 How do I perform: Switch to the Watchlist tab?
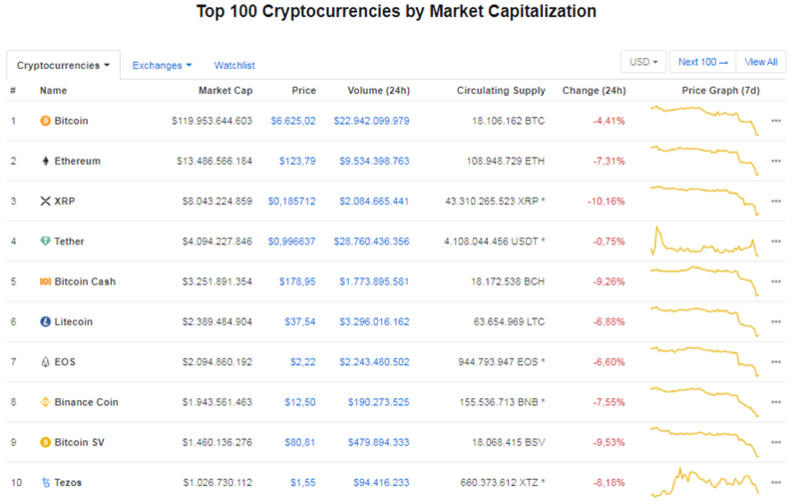[234, 65]
